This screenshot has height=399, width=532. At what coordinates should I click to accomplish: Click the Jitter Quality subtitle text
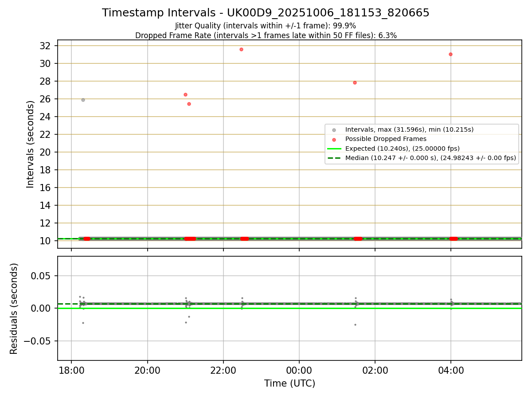coord(266,26)
